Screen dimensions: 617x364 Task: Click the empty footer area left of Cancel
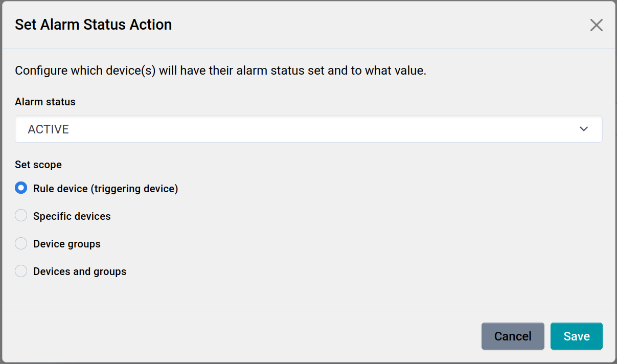pyautogui.click(x=240, y=336)
